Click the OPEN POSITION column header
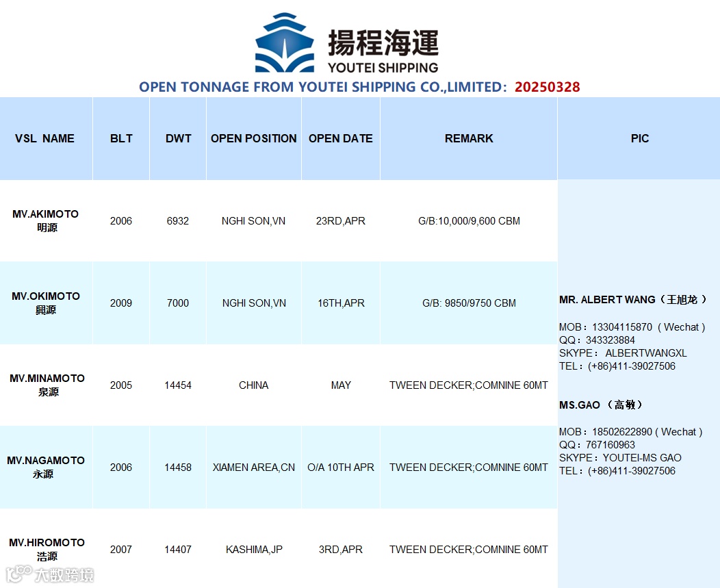The height and width of the screenshot is (588, 720). click(x=253, y=138)
